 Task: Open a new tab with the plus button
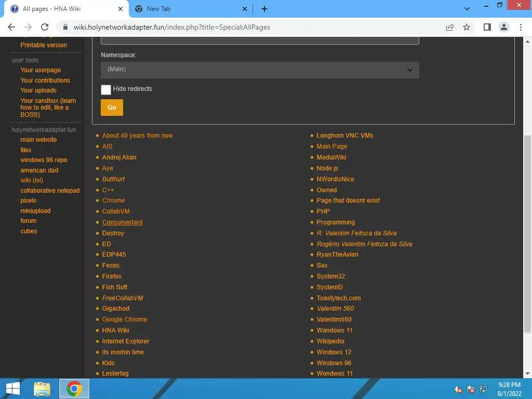[x=264, y=9]
